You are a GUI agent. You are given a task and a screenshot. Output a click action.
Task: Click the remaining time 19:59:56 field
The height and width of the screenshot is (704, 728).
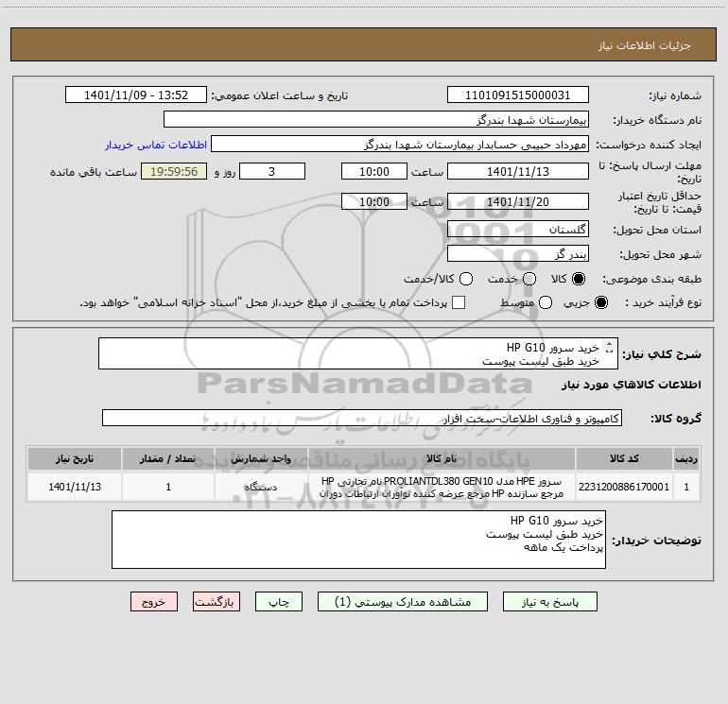pyautogui.click(x=174, y=171)
